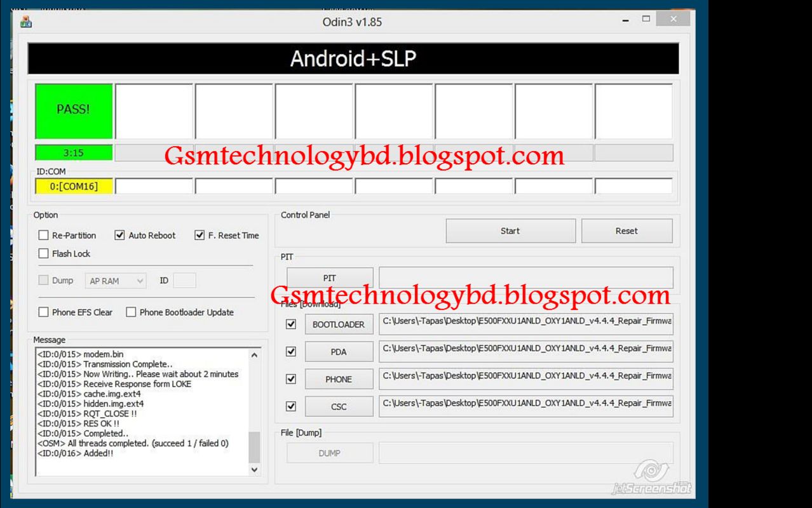
Task: Click log line 'All threads completed'
Action: click(133, 443)
